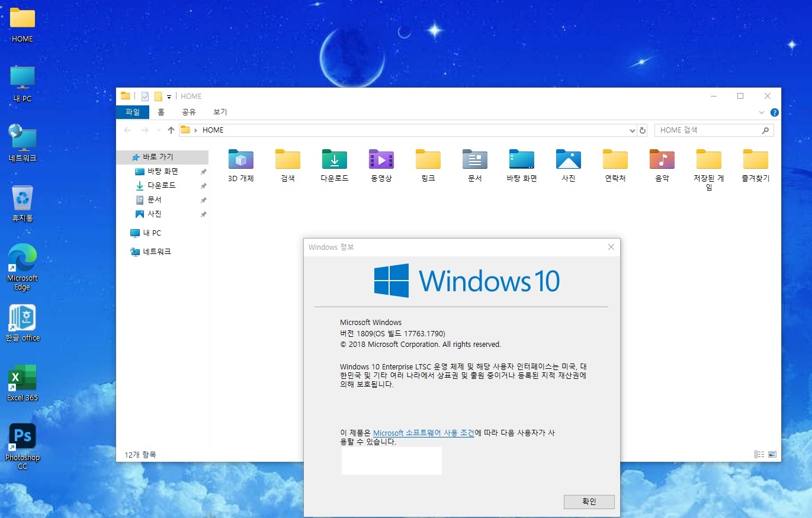Maximize the HOME Explorer window
Viewport: 812px width, 518px height.
click(740, 96)
